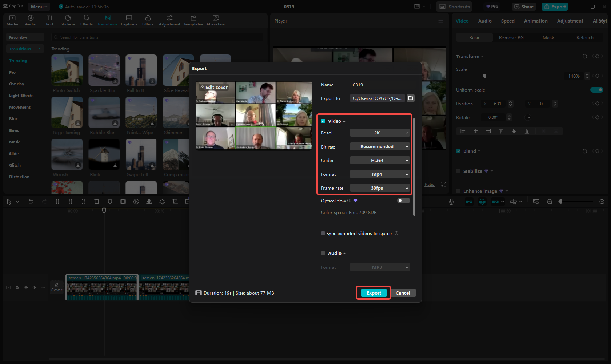Select the Split tool in timeline toolbar
Image resolution: width=611 pixels, height=364 pixels.
pos(57,202)
